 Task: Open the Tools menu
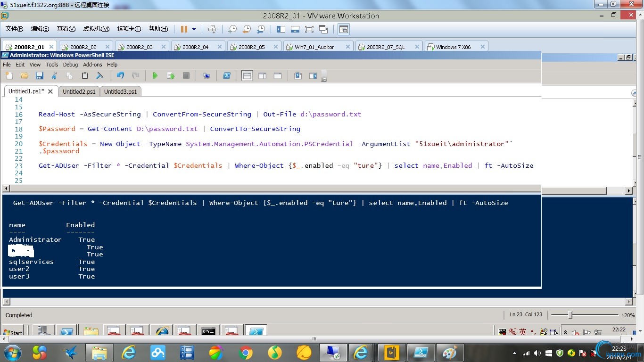(52, 65)
